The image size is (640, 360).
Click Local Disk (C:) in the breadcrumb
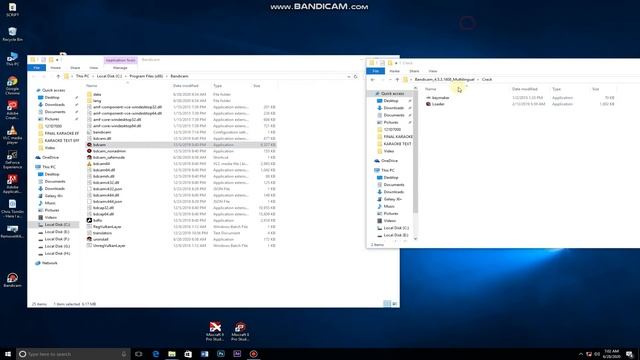pos(109,76)
